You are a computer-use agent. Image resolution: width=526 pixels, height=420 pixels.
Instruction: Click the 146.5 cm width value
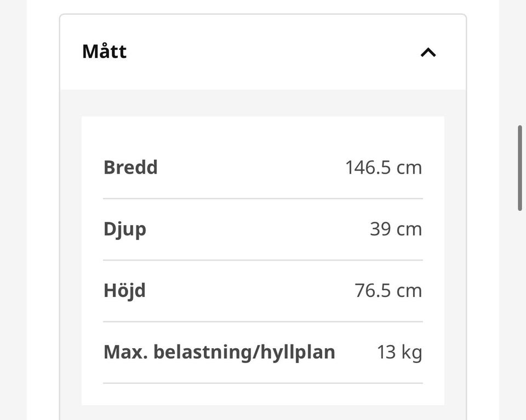[384, 167]
